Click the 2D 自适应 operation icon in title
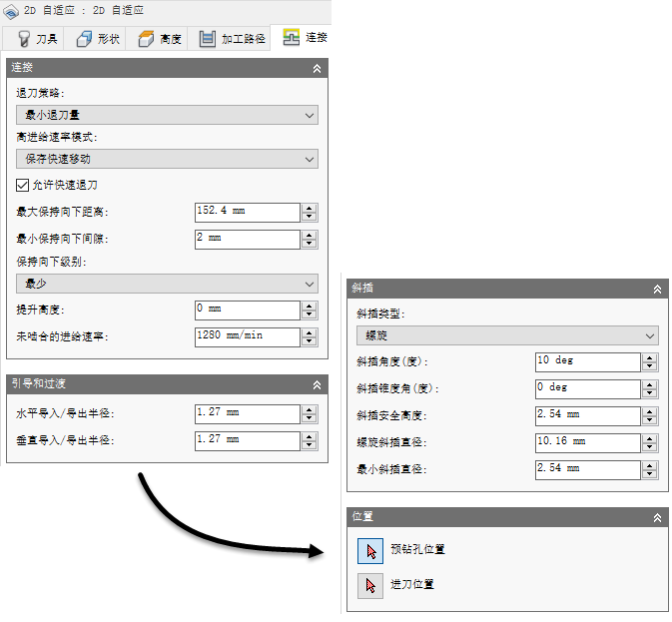 pyautogui.click(x=11, y=11)
